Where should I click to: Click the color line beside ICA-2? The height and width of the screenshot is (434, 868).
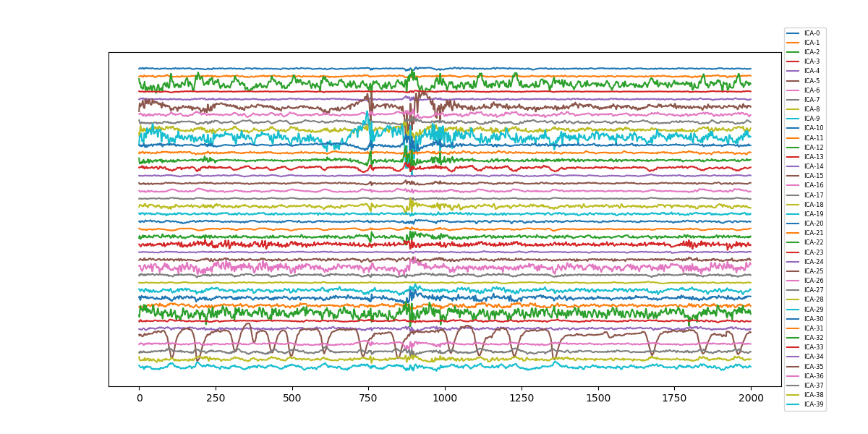click(793, 52)
